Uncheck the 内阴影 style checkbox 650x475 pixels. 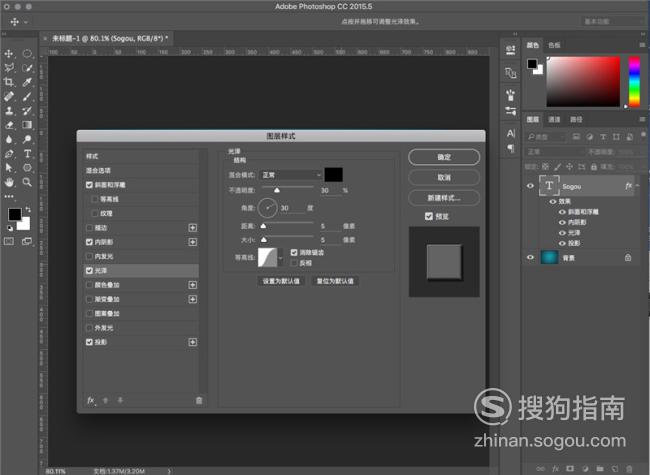[x=89, y=242]
